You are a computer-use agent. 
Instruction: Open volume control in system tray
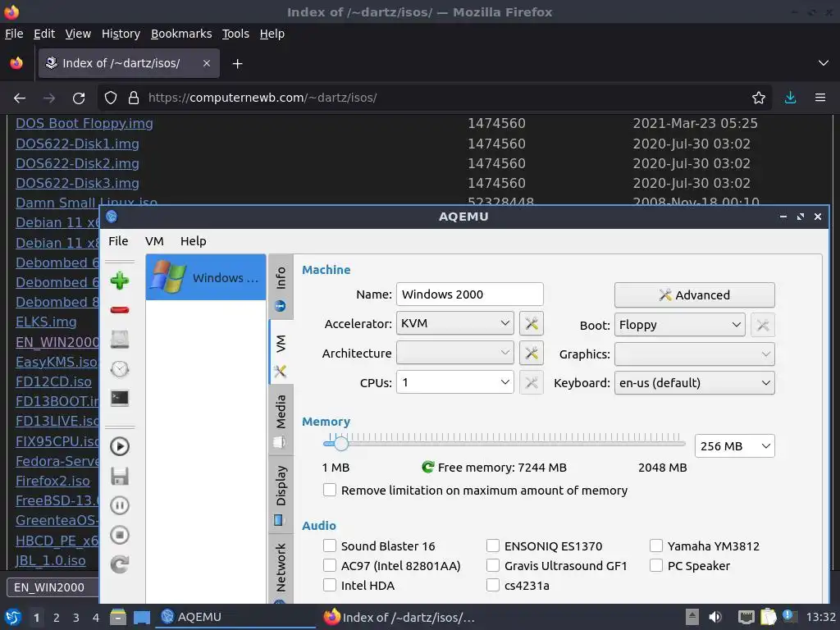pyautogui.click(x=715, y=617)
